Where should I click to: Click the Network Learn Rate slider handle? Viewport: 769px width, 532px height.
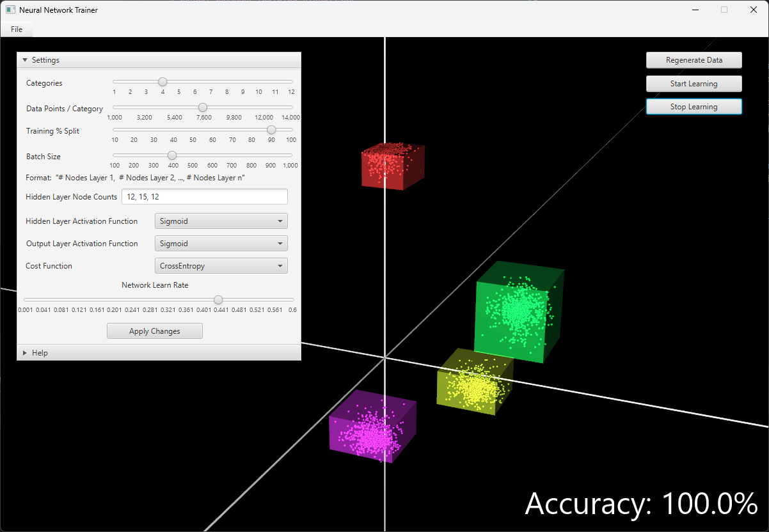coord(218,299)
